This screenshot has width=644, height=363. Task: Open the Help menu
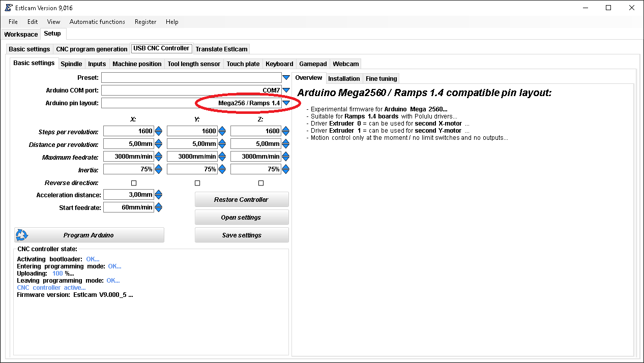pyautogui.click(x=172, y=22)
